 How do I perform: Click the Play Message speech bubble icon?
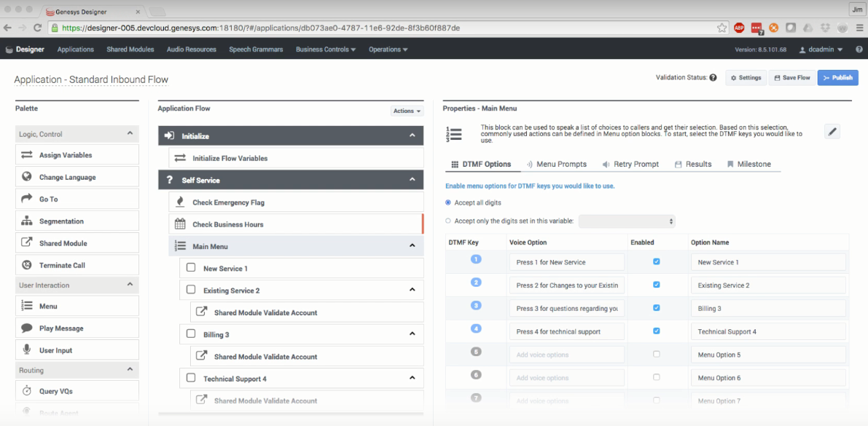point(27,328)
